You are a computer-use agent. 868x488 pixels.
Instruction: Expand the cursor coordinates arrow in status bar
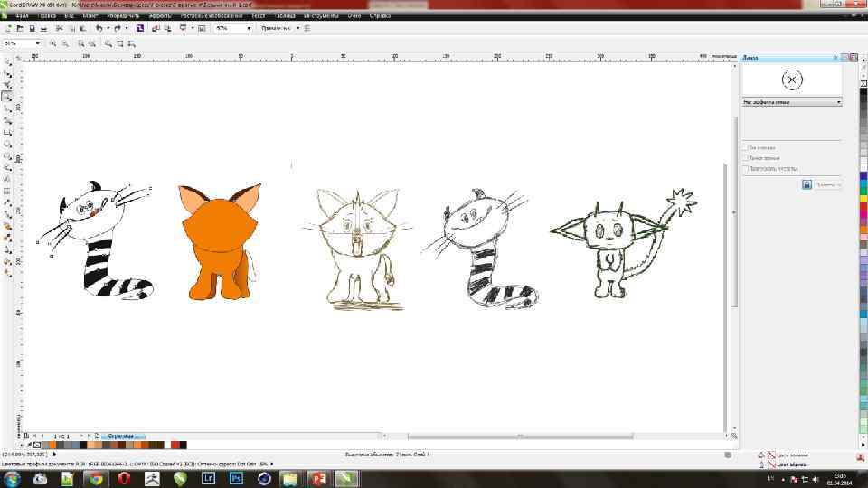(x=54, y=455)
